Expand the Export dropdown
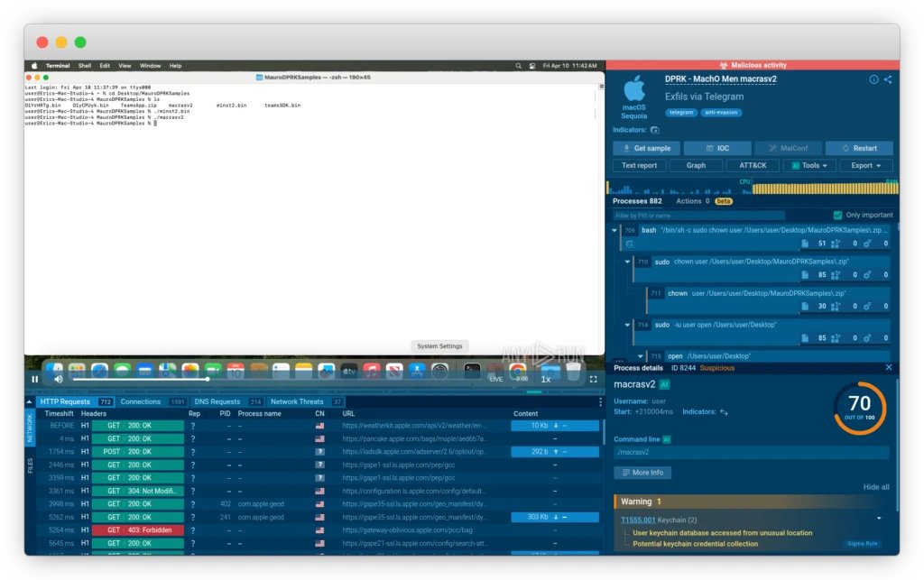924x580 pixels. [x=865, y=165]
